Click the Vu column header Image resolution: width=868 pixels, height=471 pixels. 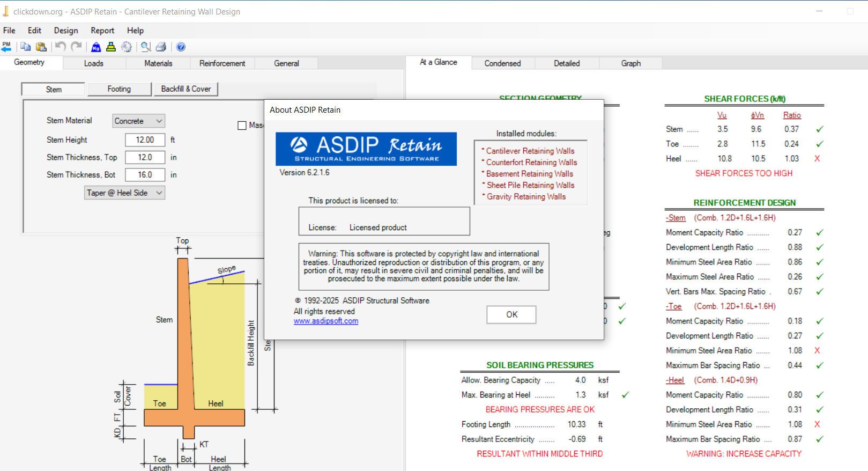722,115
